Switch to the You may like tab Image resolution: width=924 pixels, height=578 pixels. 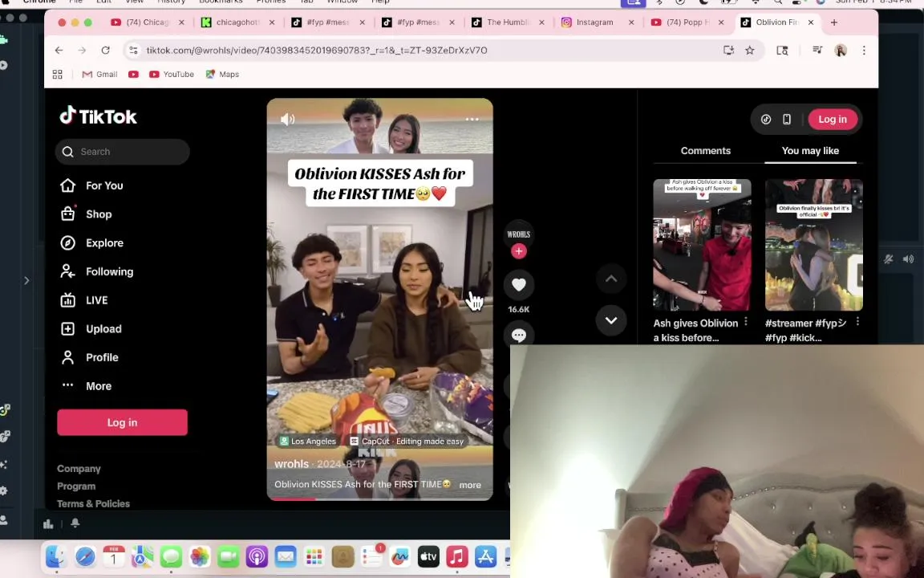coord(810,150)
